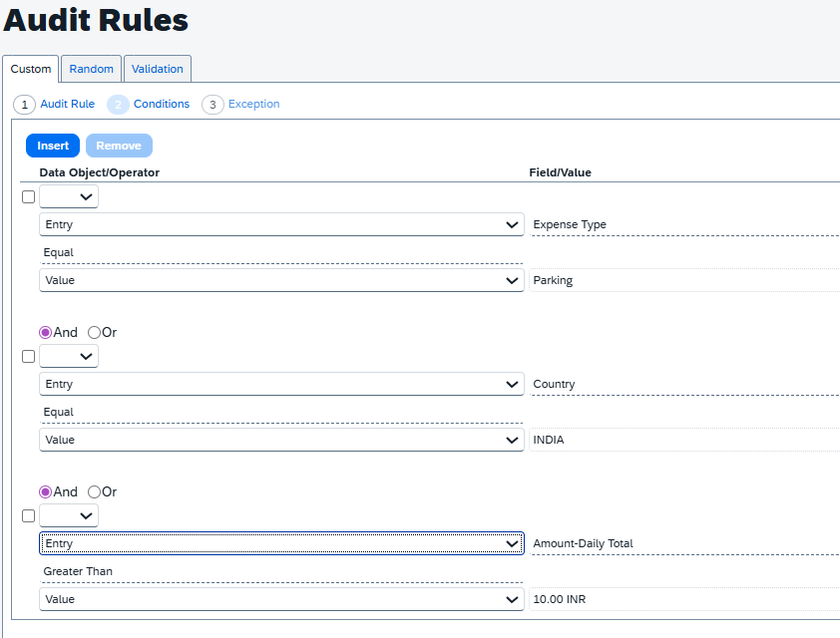The image size is (840, 638).
Task: Click the Amount-Daily Total field
Action: [684, 543]
